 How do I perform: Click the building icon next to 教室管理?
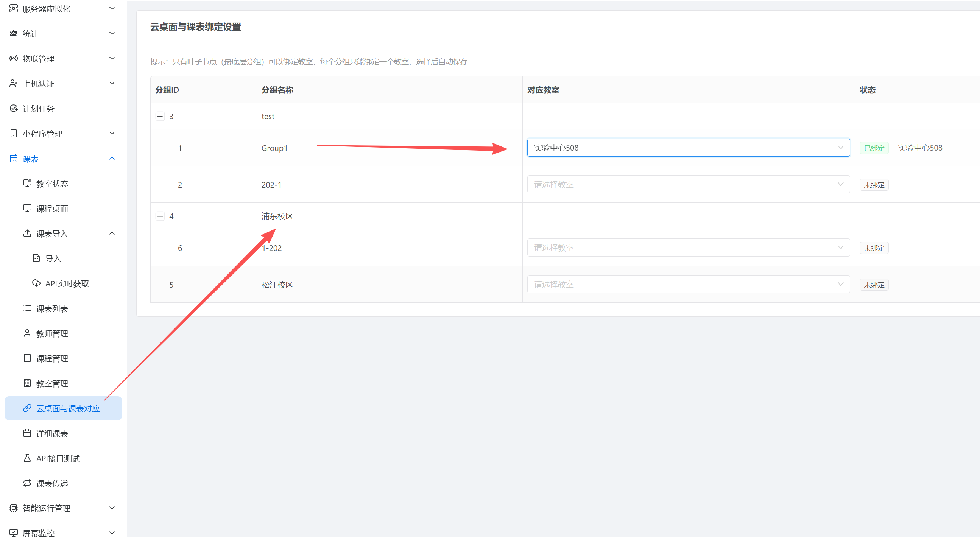point(27,383)
